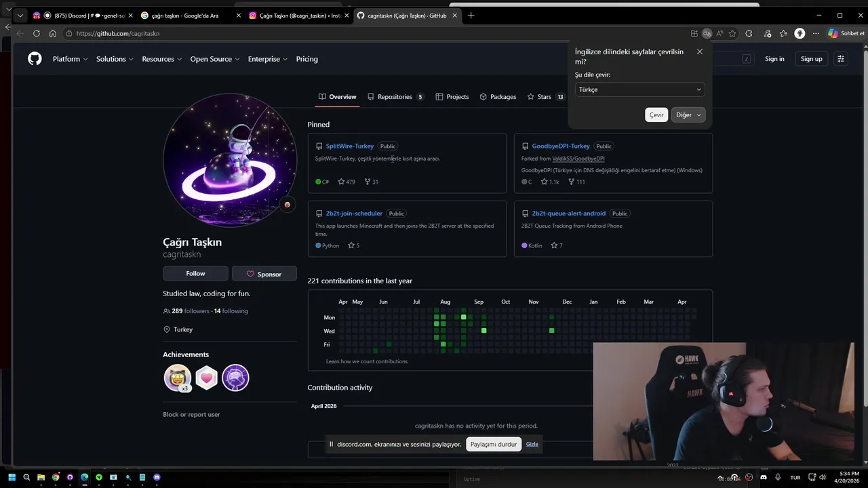Click stars count 1.1k of GoodbyeDPI-Turkey

(550, 182)
